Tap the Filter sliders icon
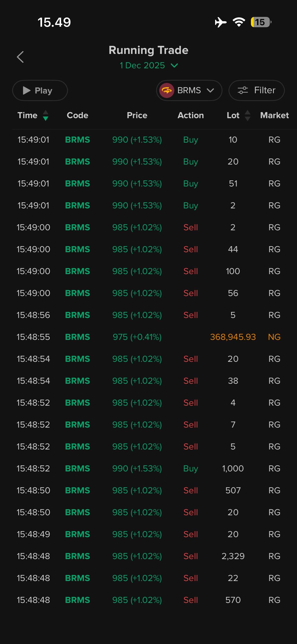The image size is (297, 644). [243, 90]
